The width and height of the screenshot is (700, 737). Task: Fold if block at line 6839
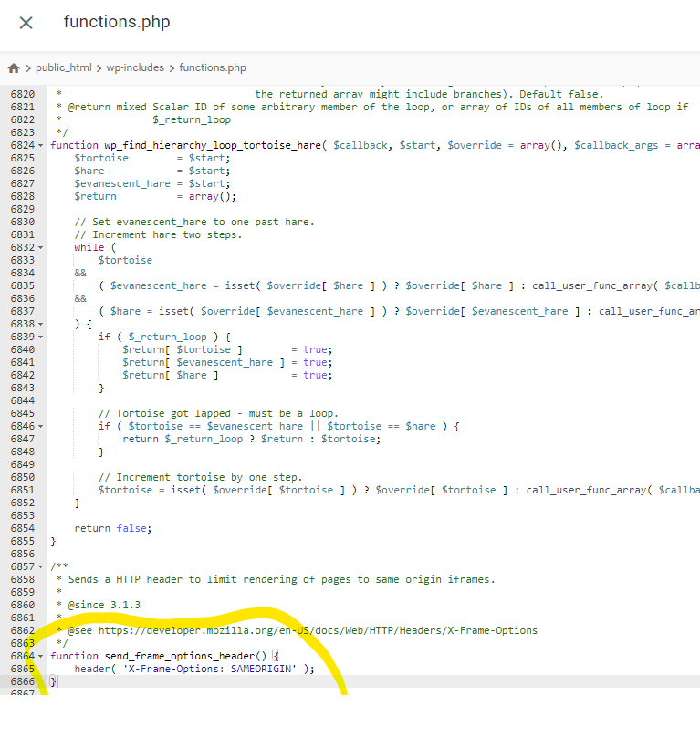pyautogui.click(x=40, y=337)
